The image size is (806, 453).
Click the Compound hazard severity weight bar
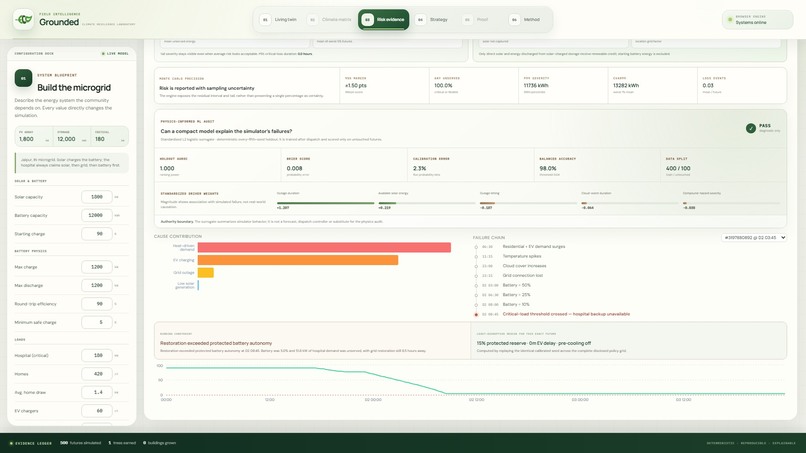click(x=731, y=203)
